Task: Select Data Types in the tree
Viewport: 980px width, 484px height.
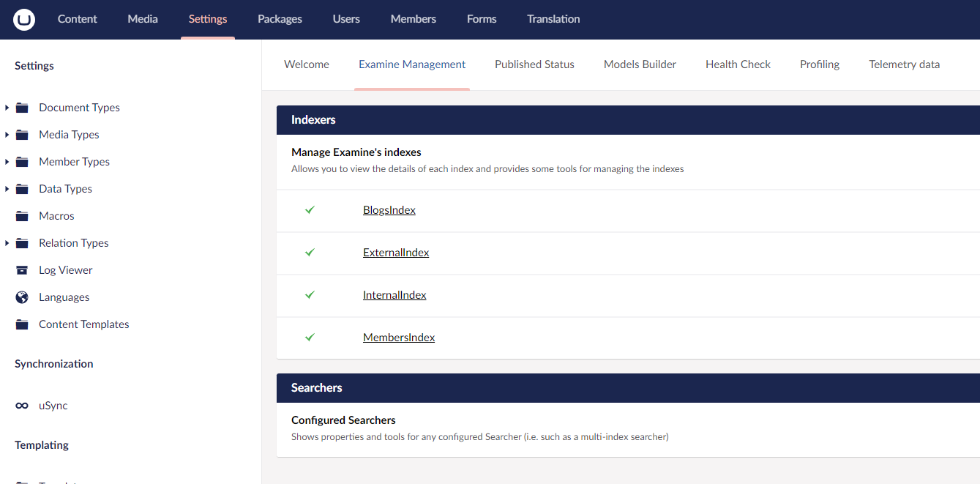Action: pos(65,189)
